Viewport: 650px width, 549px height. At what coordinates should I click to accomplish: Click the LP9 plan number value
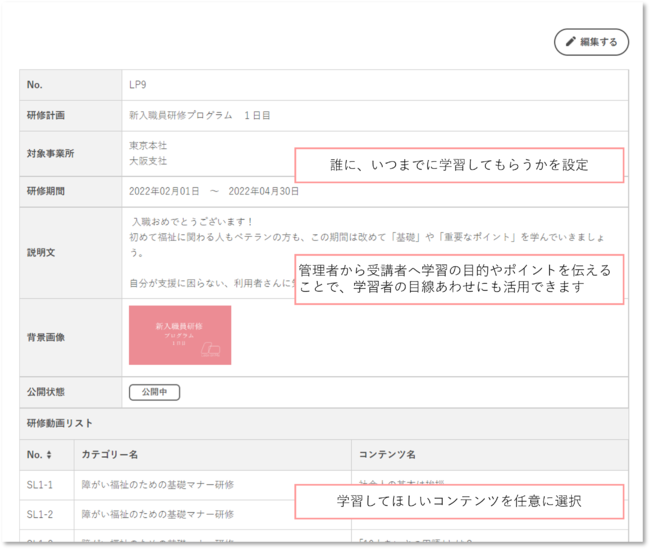(x=138, y=85)
